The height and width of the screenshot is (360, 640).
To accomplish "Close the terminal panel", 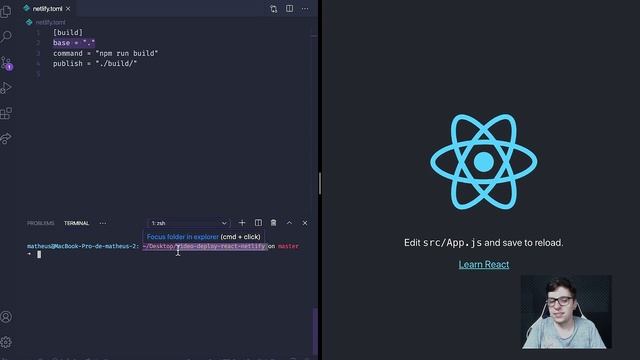I will [305, 223].
